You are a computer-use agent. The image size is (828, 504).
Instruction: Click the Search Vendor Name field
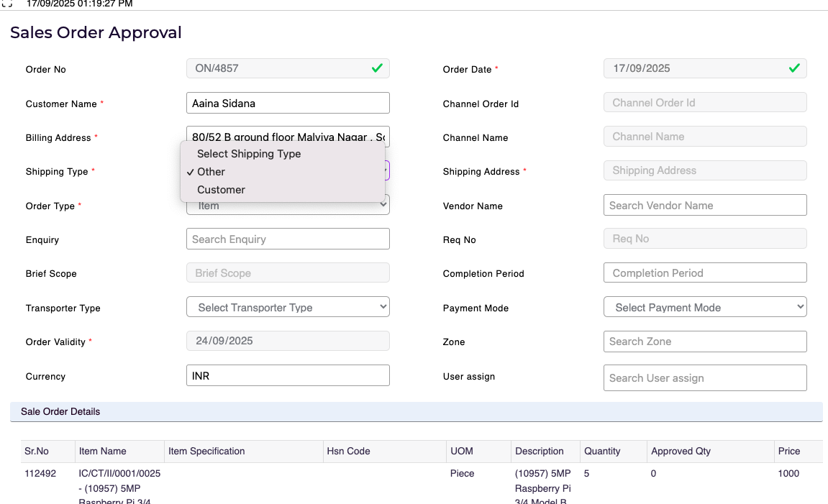coord(705,205)
